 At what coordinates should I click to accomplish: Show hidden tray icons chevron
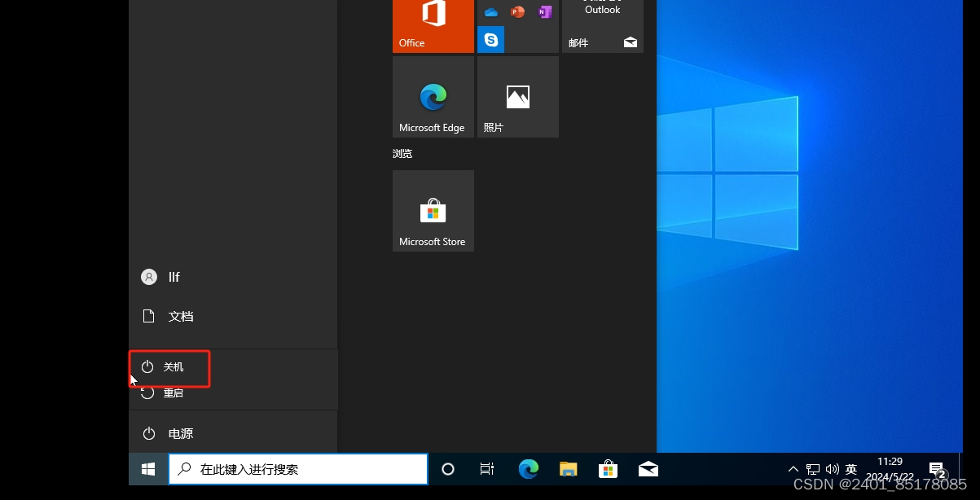coord(793,469)
